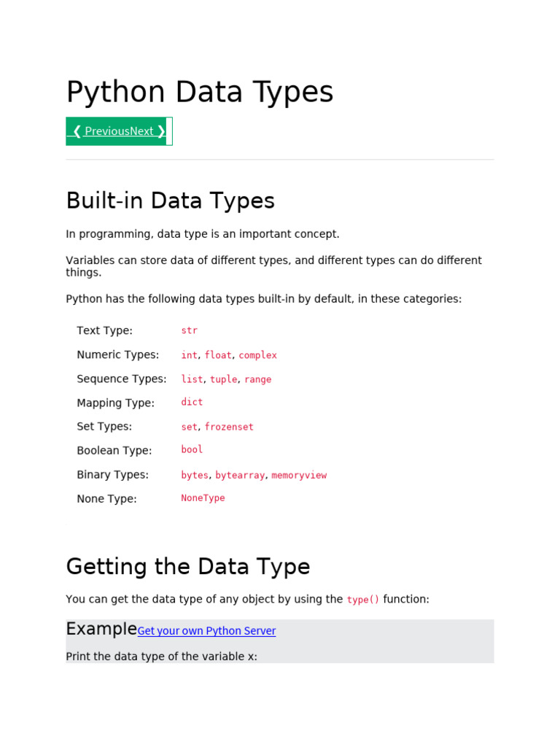Click the bytearray keyword in Binary Types
Image resolution: width=560 pixels, height=747 pixels.
(x=240, y=475)
